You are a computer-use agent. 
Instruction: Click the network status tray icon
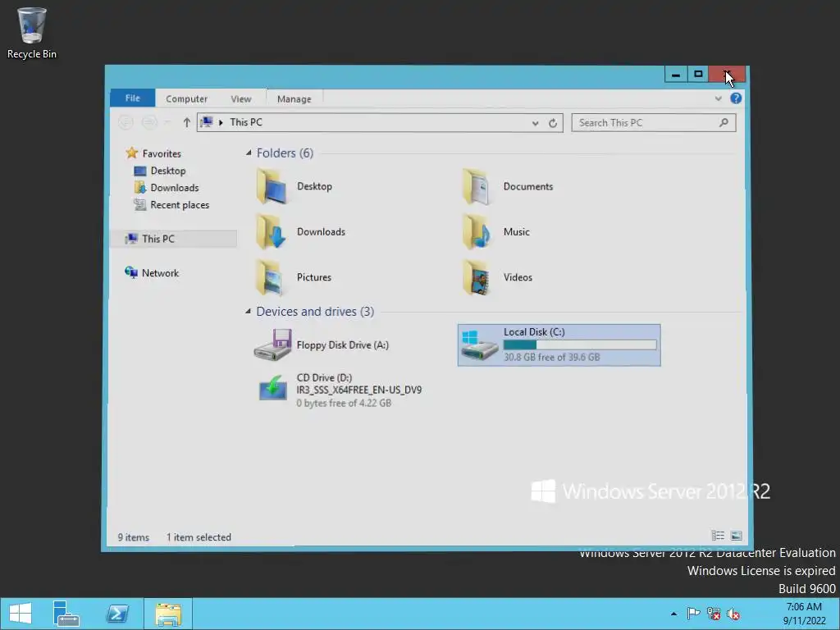tap(714, 614)
